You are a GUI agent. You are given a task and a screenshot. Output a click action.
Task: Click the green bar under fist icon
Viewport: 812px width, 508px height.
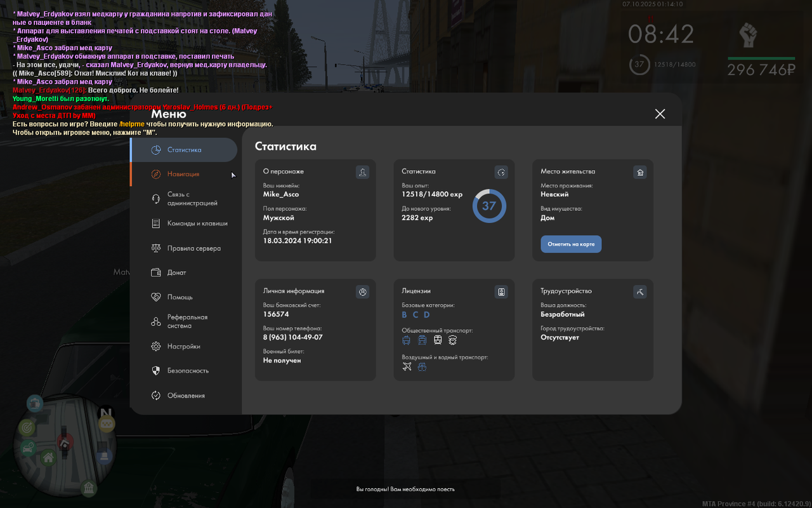761,58
